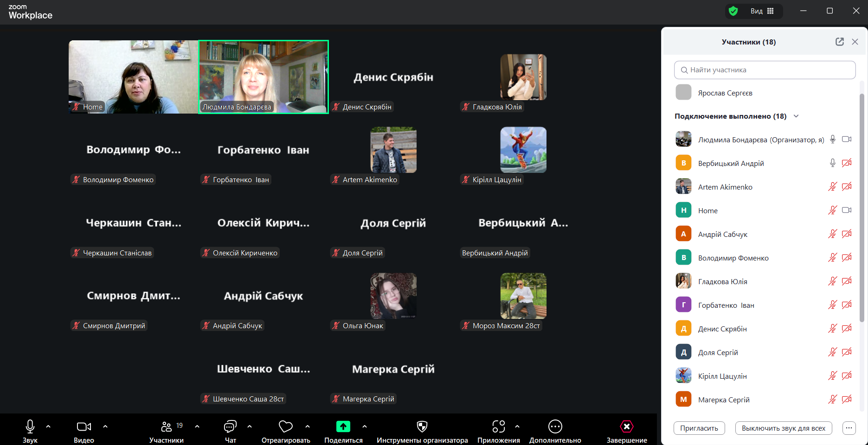Click the Пригласить invite button

[x=699, y=428]
